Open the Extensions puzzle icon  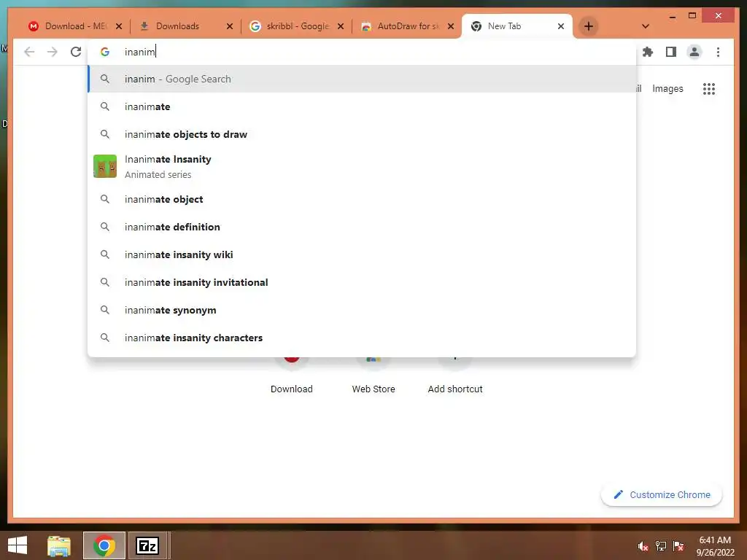tap(648, 52)
